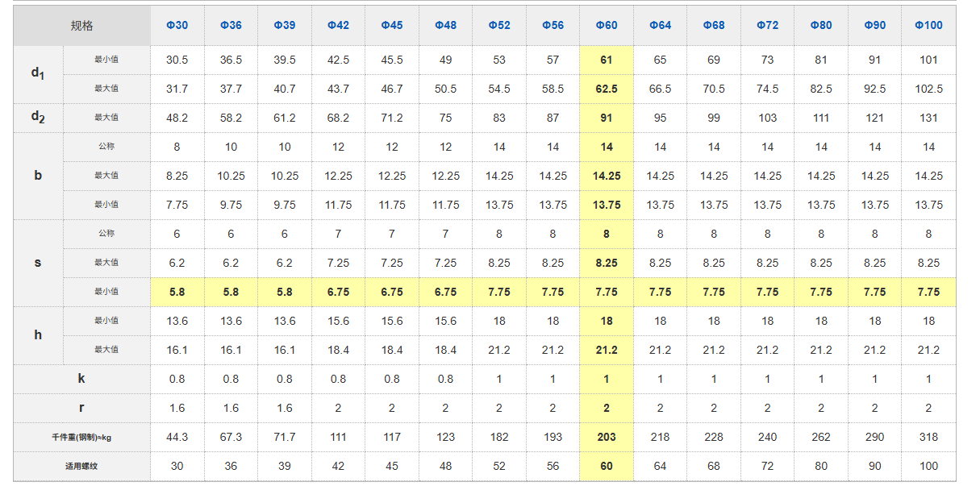Click the 131 d2 value under Φ100
This screenshot has width=980, height=490.
coord(928,118)
